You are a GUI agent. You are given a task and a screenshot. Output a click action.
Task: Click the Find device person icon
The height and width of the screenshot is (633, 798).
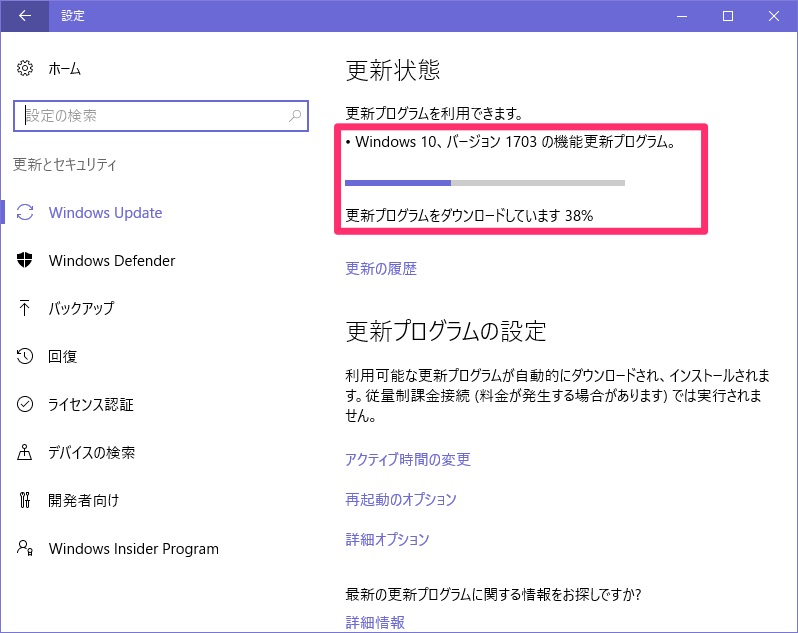pos(24,452)
